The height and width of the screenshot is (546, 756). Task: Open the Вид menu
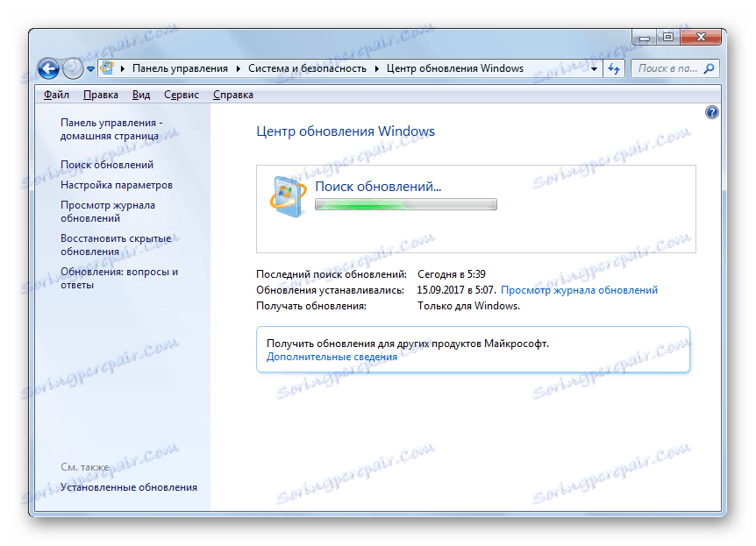tap(141, 95)
